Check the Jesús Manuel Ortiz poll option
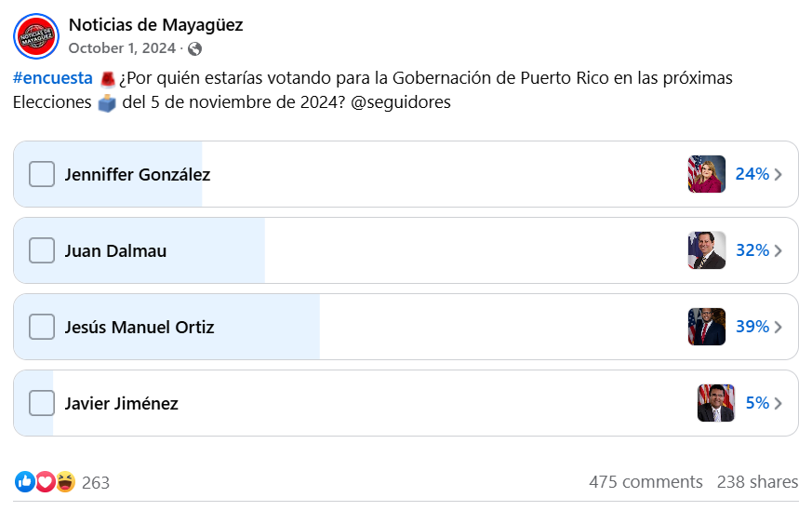812x511 pixels. click(42, 327)
